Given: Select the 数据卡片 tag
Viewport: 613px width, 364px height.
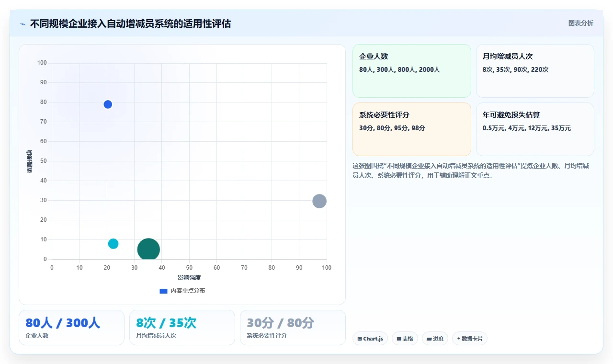Looking at the screenshot, I should coord(470,339).
